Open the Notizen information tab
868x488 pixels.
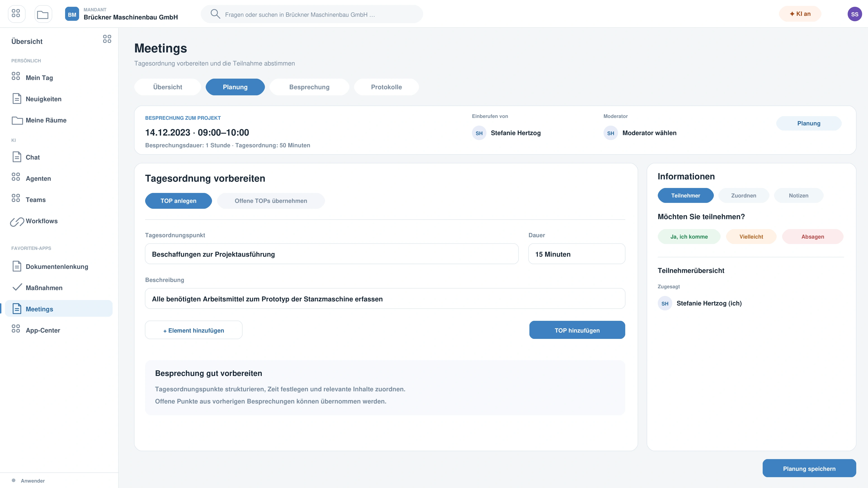click(798, 195)
